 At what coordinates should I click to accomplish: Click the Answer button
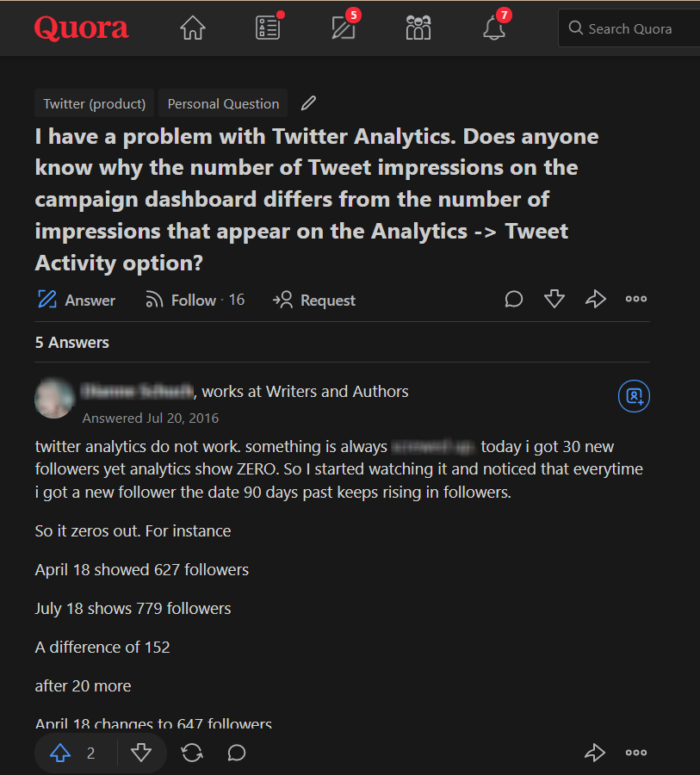77,300
